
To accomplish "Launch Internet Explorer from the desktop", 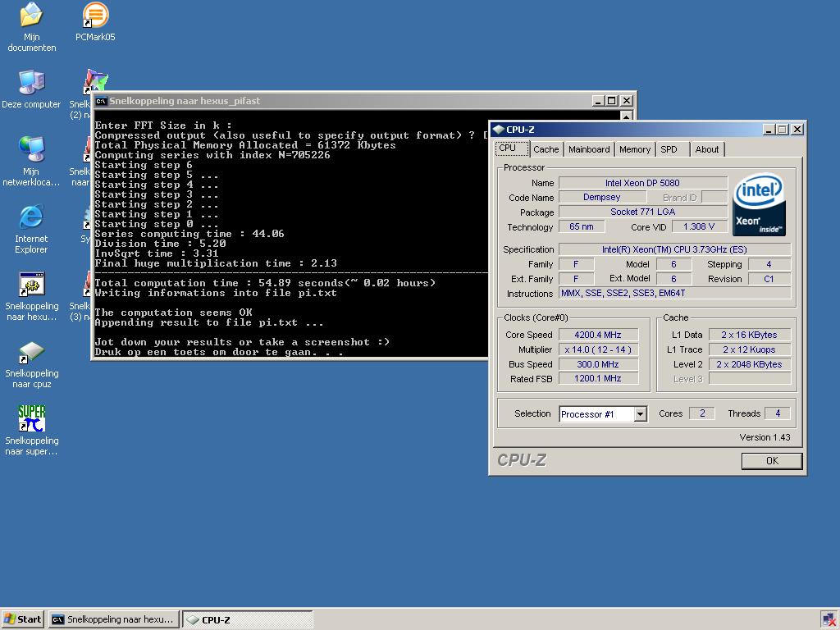I will coord(31,229).
